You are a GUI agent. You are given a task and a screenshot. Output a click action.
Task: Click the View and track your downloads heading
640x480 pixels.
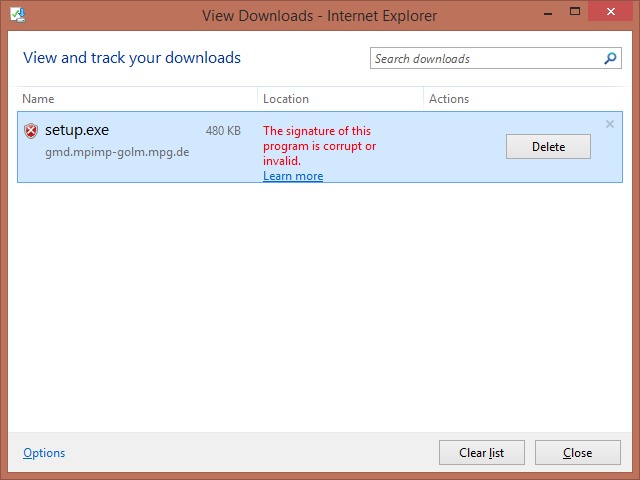coord(132,58)
